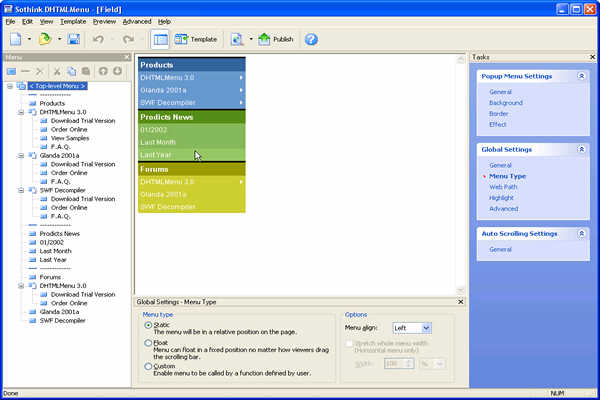Screen dimensions: 600x400
Task: Close the Global Settings - Menu Type panel
Action: point(461,302)
